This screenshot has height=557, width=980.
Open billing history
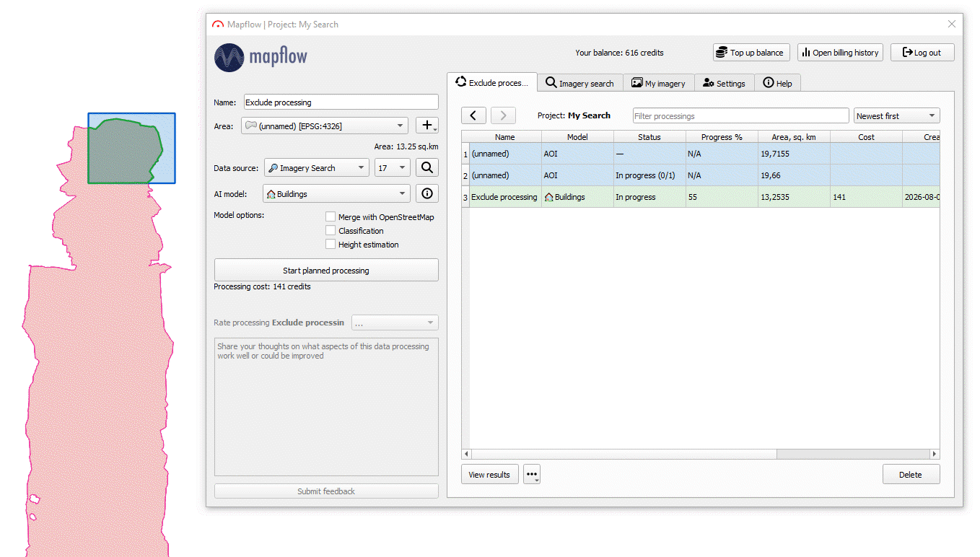click(840, 53)
